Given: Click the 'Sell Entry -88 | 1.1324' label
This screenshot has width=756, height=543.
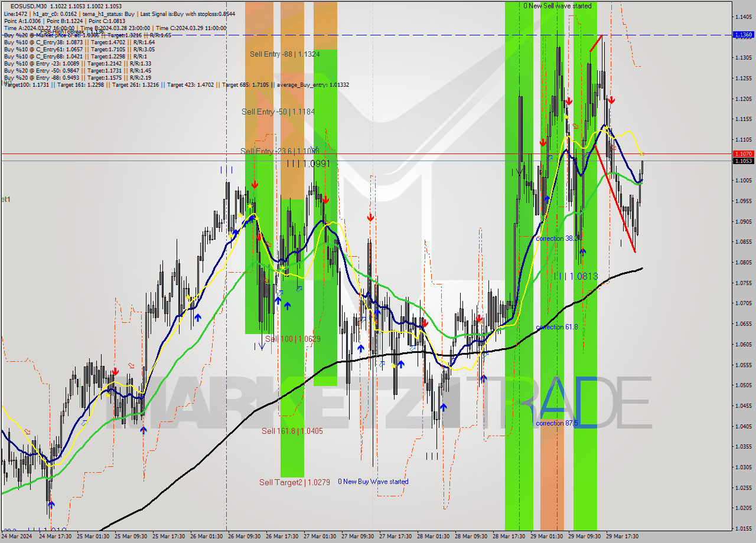Looking at the screenshot, I should [285, 54].
